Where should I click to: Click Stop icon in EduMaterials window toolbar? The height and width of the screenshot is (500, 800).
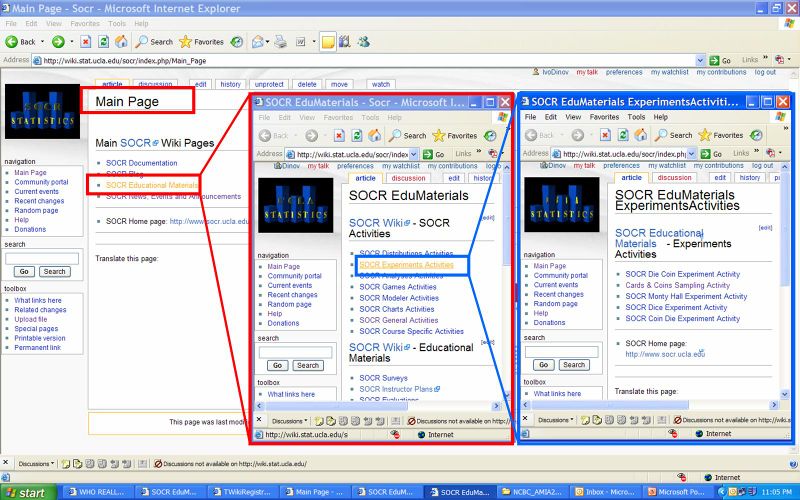tap(339, 135)
